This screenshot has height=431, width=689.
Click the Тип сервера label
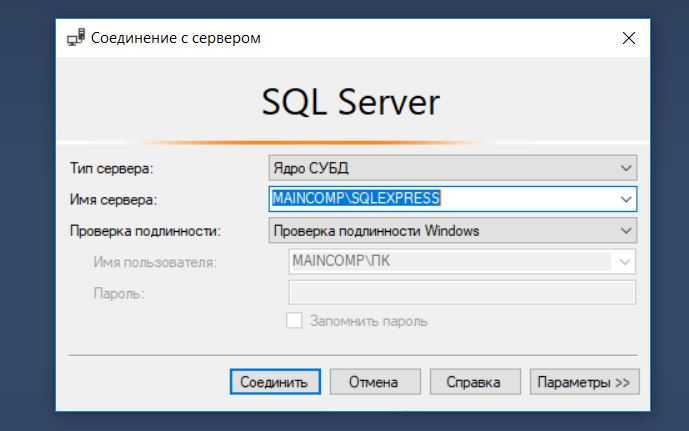point(111,168)
